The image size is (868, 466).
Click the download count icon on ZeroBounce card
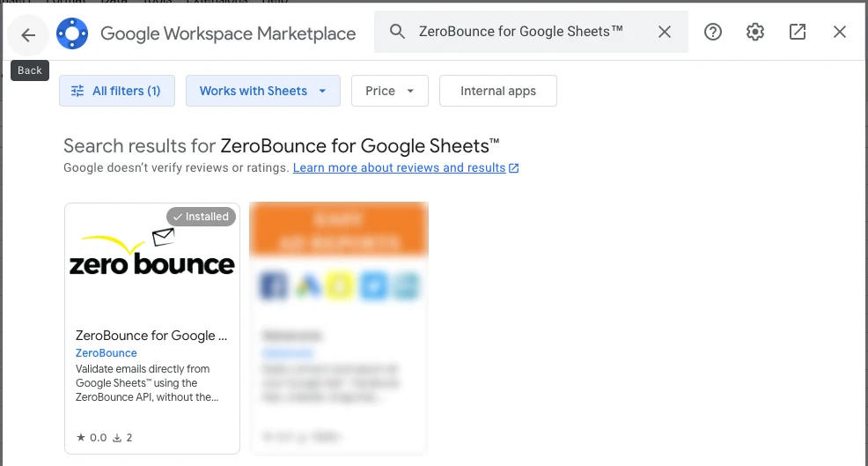117,438
